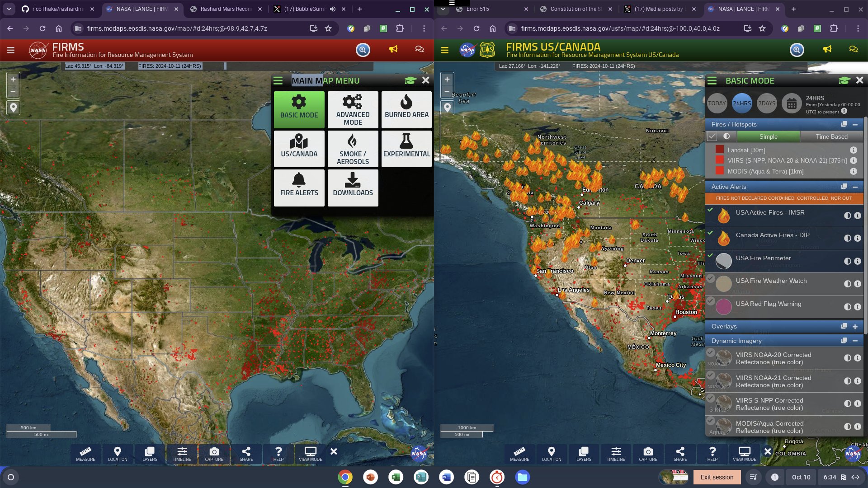868x488 pixels.
Task: Open the Experimental tile
Action: 406,149
